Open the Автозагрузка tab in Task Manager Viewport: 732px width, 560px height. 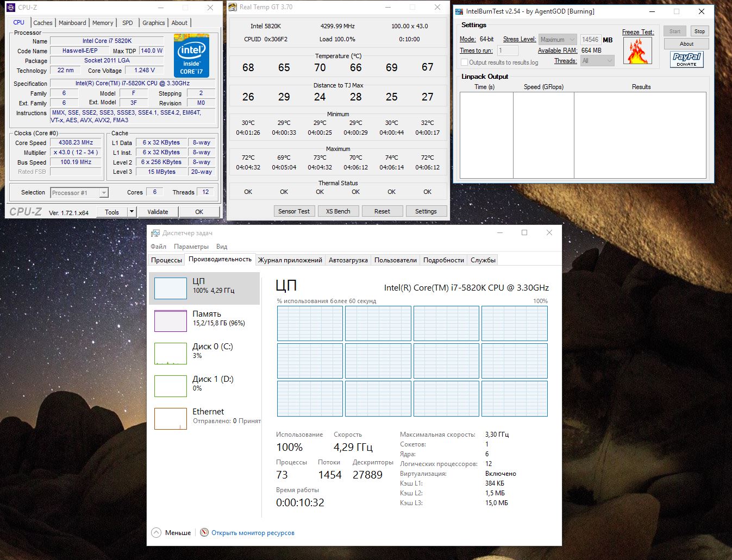coord(348,260)
